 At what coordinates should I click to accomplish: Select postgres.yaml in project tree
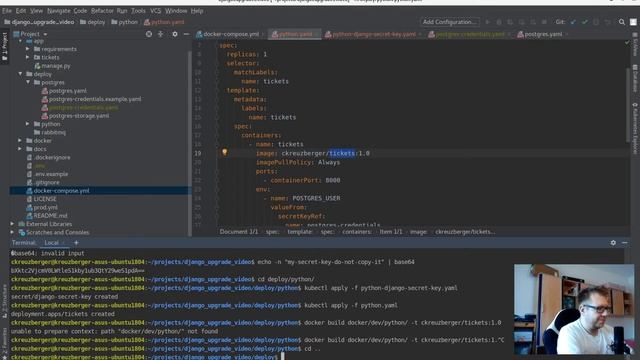point(64,91)
